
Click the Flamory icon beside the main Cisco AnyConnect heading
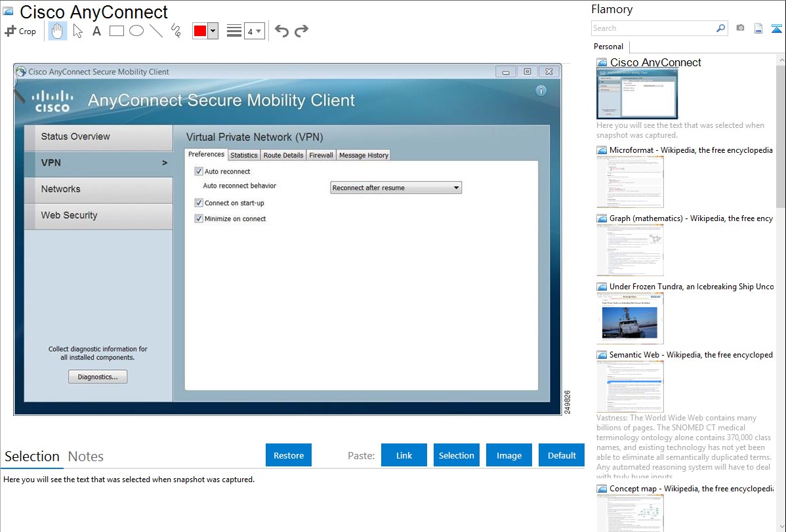click(9, 11)
